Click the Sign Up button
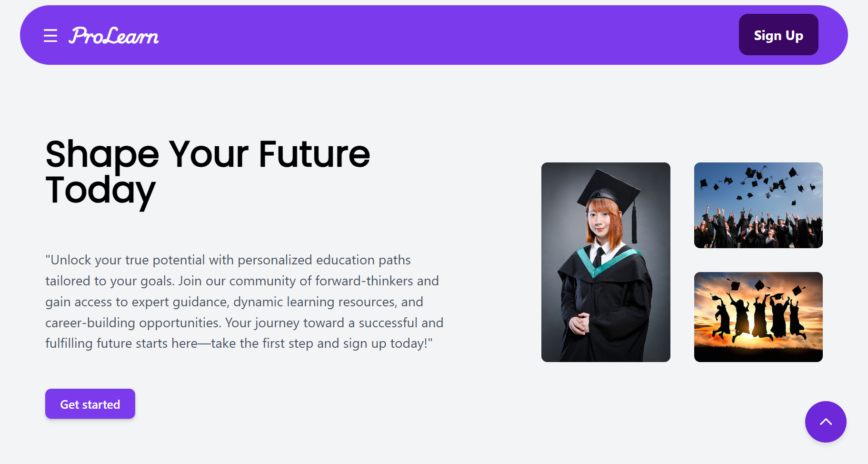This screenshot has height=464, width=868. 778,35
